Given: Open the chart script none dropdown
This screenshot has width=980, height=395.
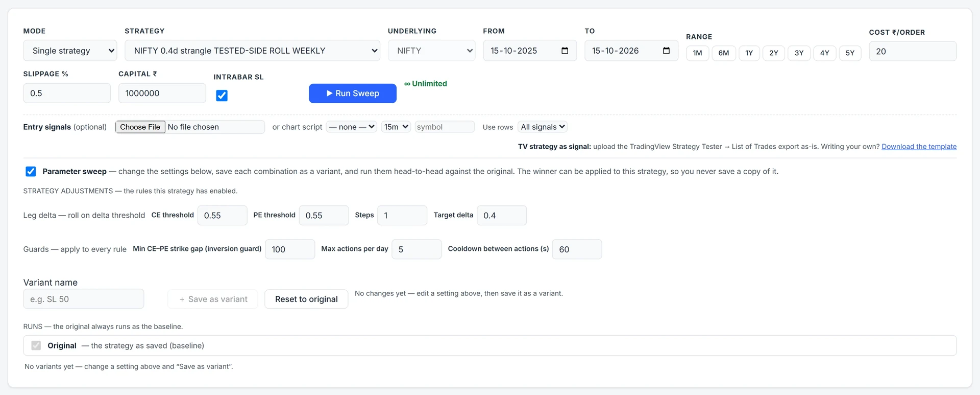Looking at the screenshot, I should click(x=352, y=127).
